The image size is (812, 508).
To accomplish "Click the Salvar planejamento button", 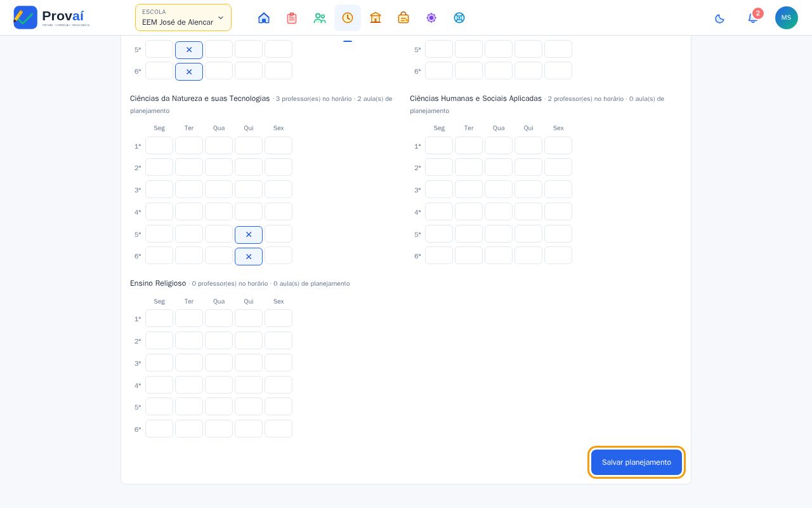I will pos(636,462).
